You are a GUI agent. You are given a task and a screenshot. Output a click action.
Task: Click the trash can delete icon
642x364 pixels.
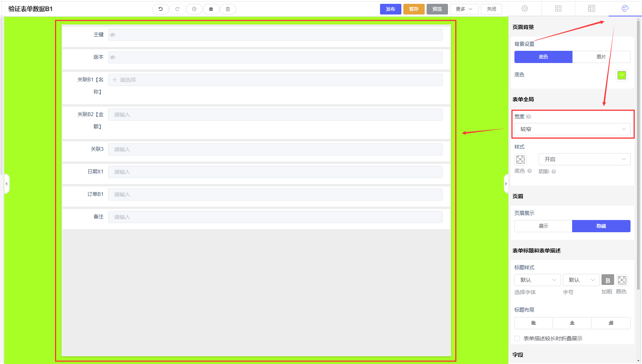[x=228, y=9]
